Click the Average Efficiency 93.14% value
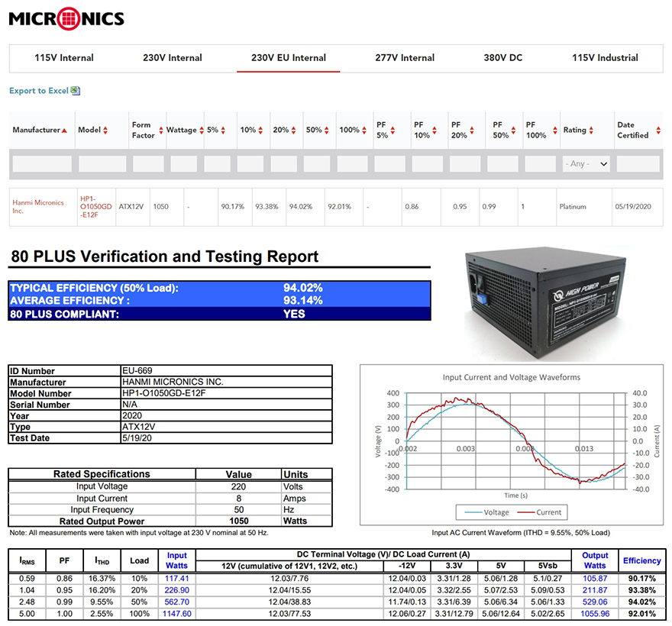Screen dimensions: 672x626 tap(302, 300)
